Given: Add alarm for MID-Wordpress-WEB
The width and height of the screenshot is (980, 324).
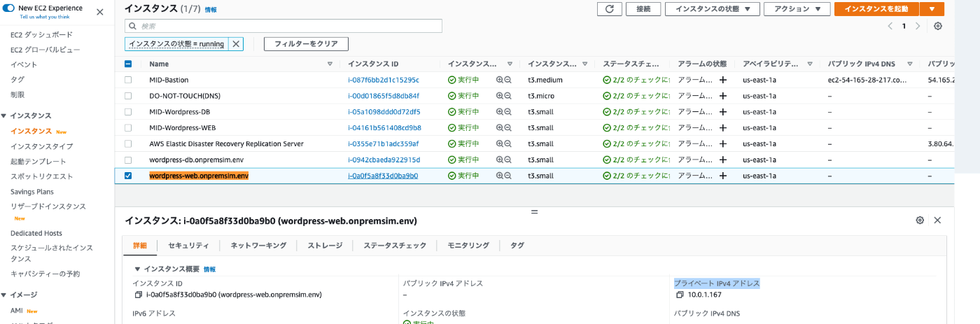Looking at the screenshot, I should pyautogui.click(x=723, y=127).
